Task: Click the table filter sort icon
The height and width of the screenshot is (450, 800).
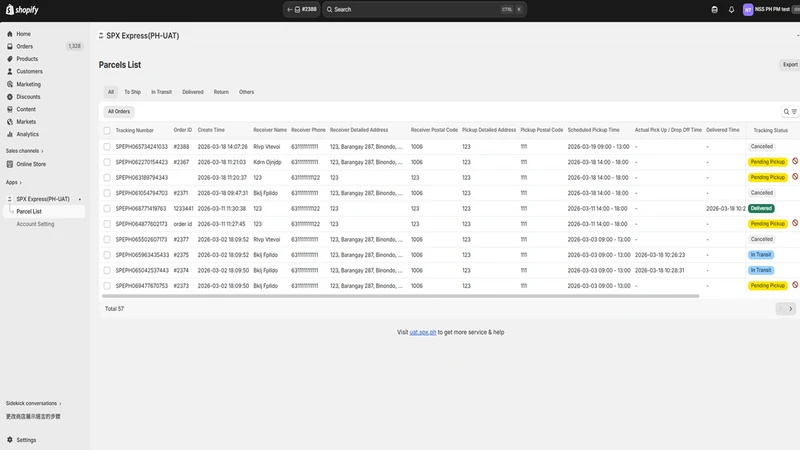Action: click(x=794, y=112)
